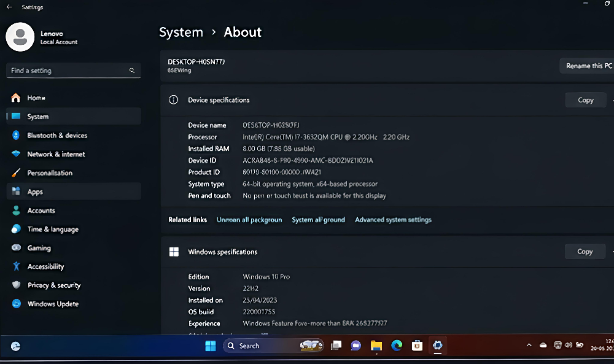This screenshot has height=364, width=614.
Task: Open Accounts settings
Action: click(74, 211)
